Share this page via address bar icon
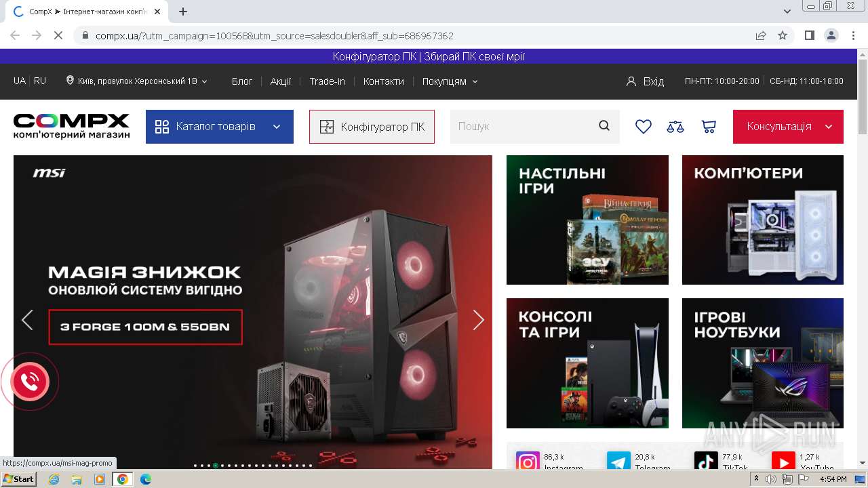The height and width of the screenshot is (488, 868). click(761, 35)
